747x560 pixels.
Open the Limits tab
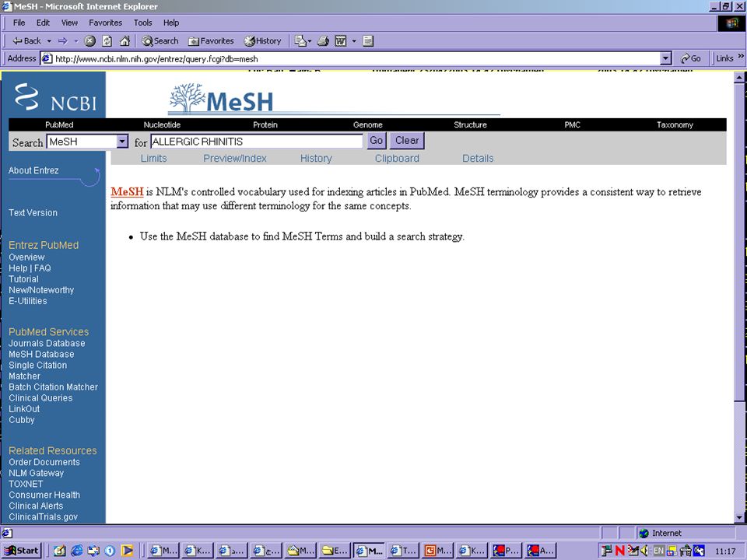coord(153,159)
